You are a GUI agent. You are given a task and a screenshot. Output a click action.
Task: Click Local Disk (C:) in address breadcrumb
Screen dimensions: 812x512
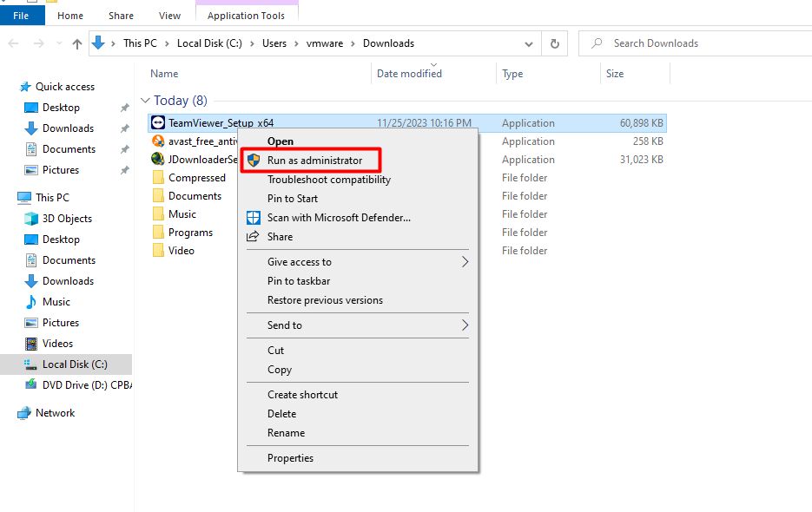tap(209, 43)
